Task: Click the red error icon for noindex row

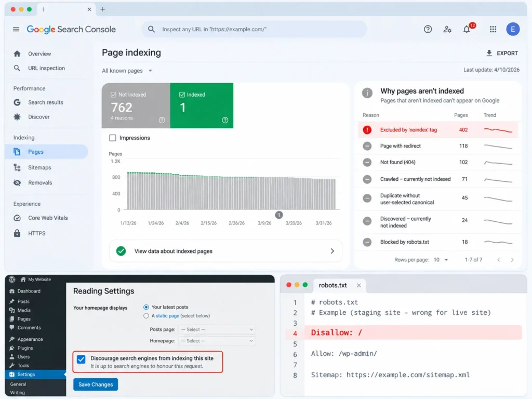Action: click(367, 129)
